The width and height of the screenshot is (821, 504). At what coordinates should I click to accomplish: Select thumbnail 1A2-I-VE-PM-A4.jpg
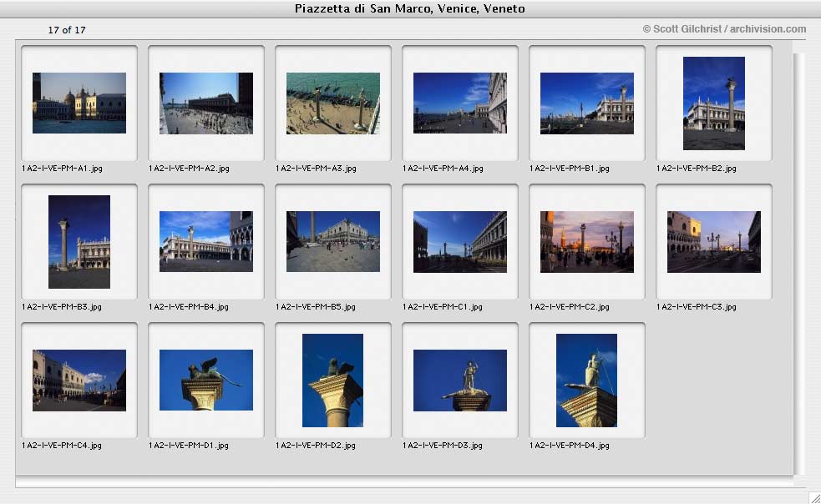[460, 103]
